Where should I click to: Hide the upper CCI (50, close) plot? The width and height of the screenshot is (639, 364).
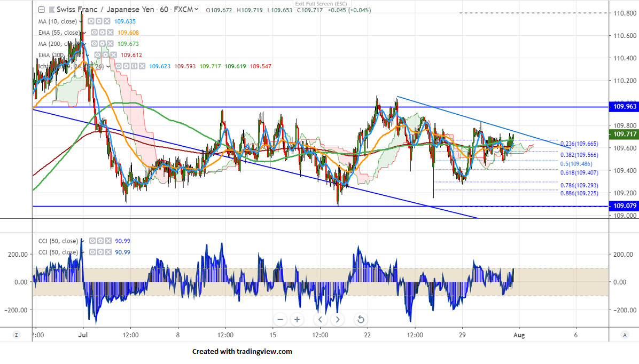point(92,241)
